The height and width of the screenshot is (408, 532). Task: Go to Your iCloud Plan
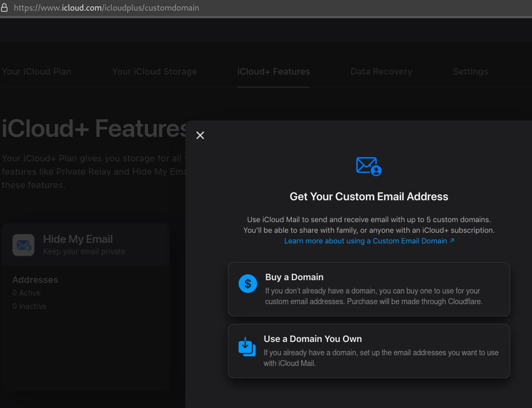(x=36, y=71)
